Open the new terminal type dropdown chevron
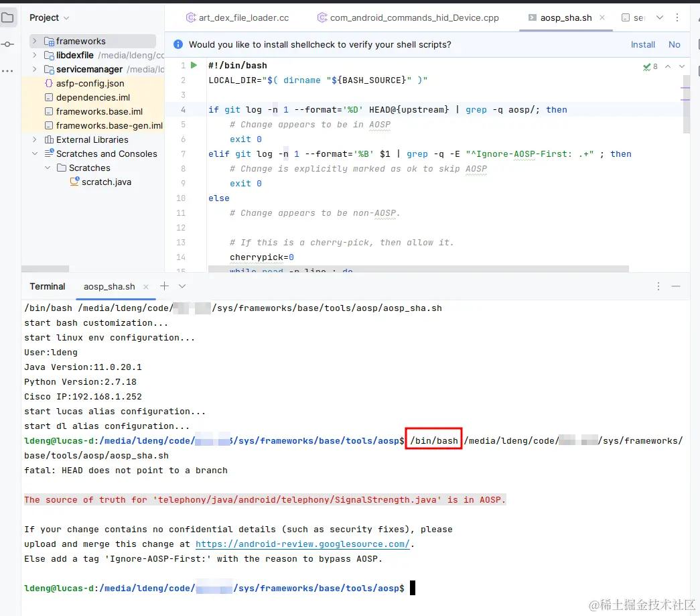700x616 pixels. [180, 286]
